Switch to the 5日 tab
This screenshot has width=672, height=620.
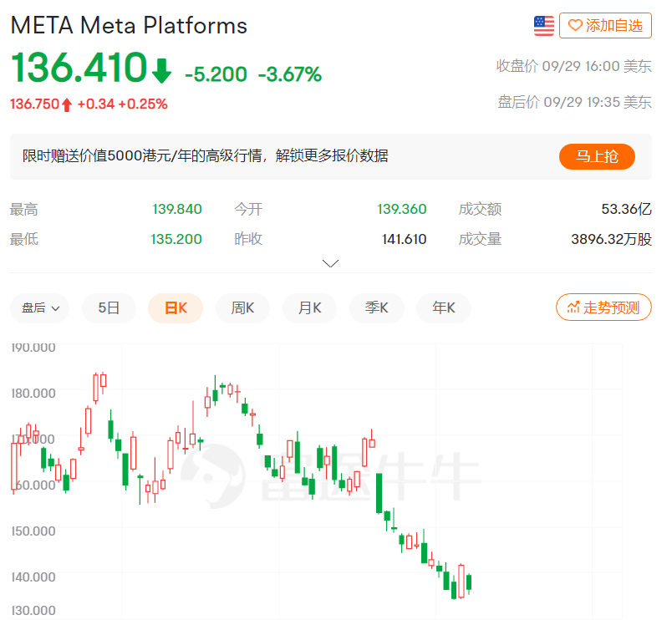109,307
